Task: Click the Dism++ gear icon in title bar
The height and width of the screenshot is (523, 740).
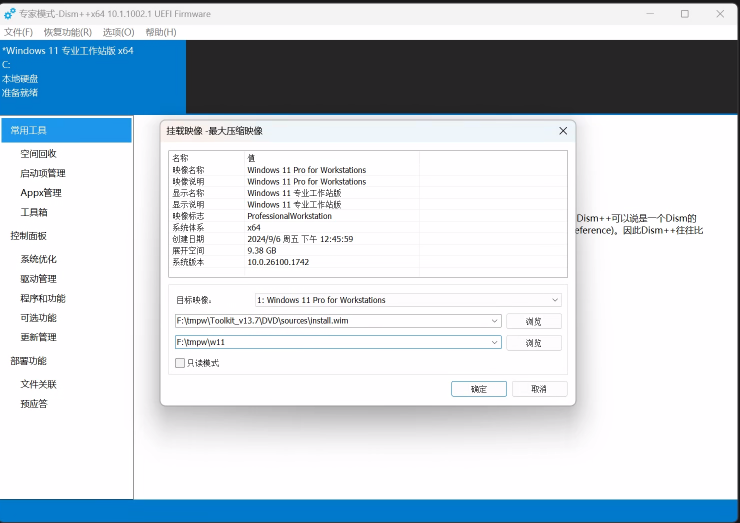Action: click(x=9, y=14)
